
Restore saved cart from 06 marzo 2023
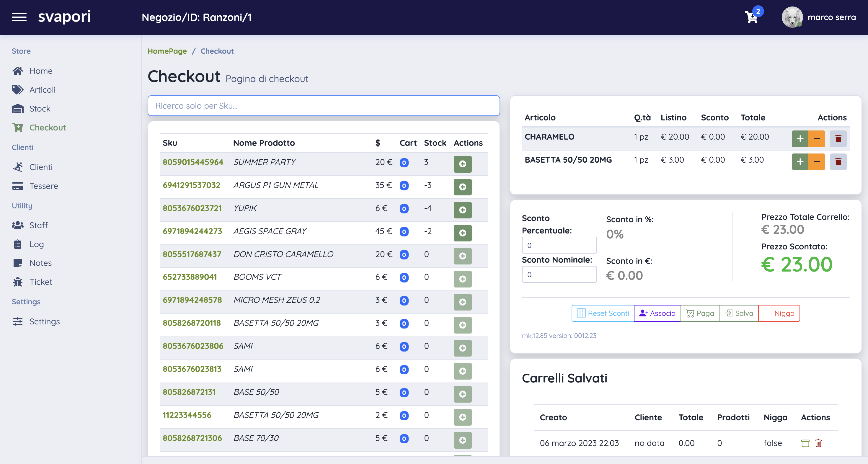(805, 443)
